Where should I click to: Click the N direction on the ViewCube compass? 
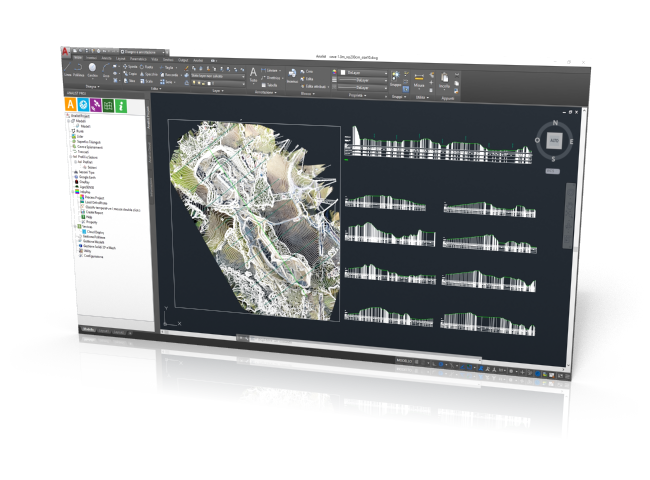coord(555,123)
